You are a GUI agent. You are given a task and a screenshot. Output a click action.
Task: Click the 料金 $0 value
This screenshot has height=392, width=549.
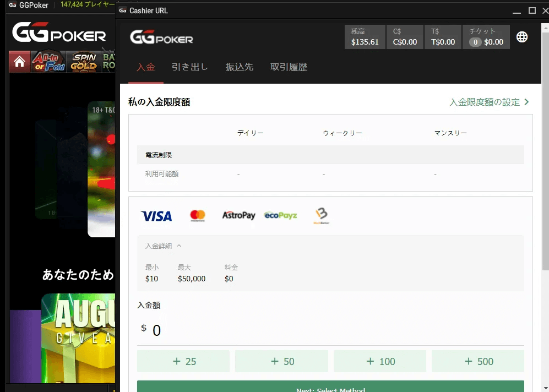229,279
